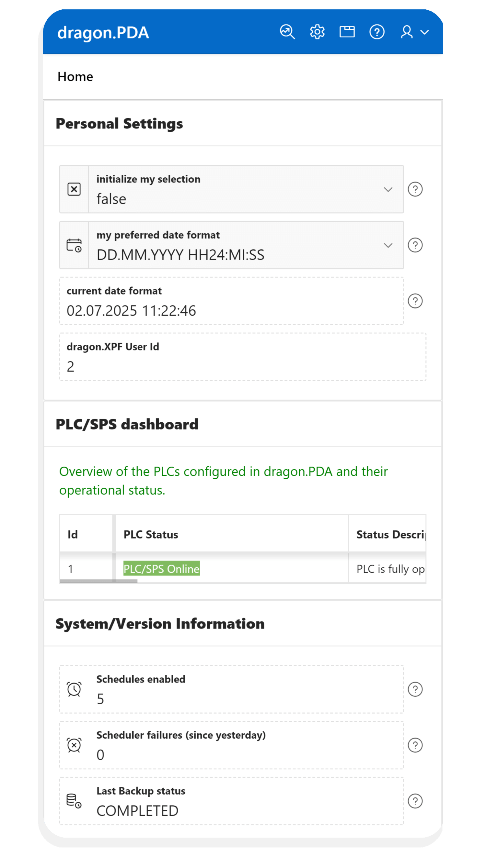The width and height of the screenshot is (486, 868).
Task: Open the settings gear in header
Action: 317,32
